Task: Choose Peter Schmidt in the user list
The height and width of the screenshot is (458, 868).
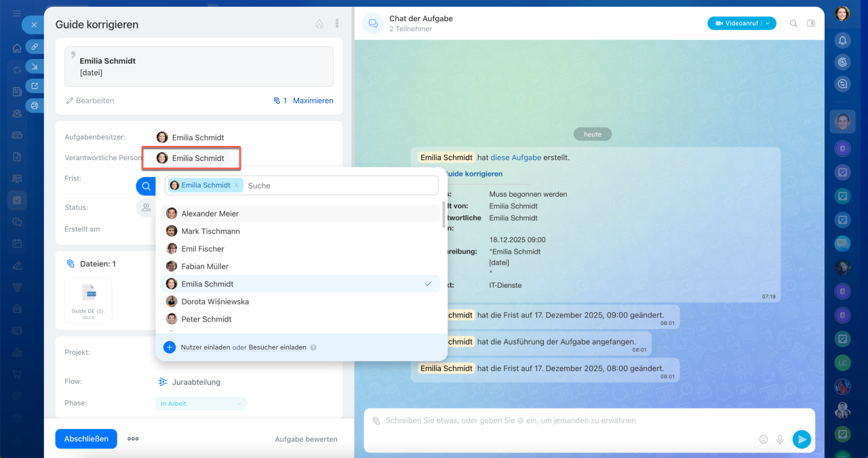Action: point(301,319)
